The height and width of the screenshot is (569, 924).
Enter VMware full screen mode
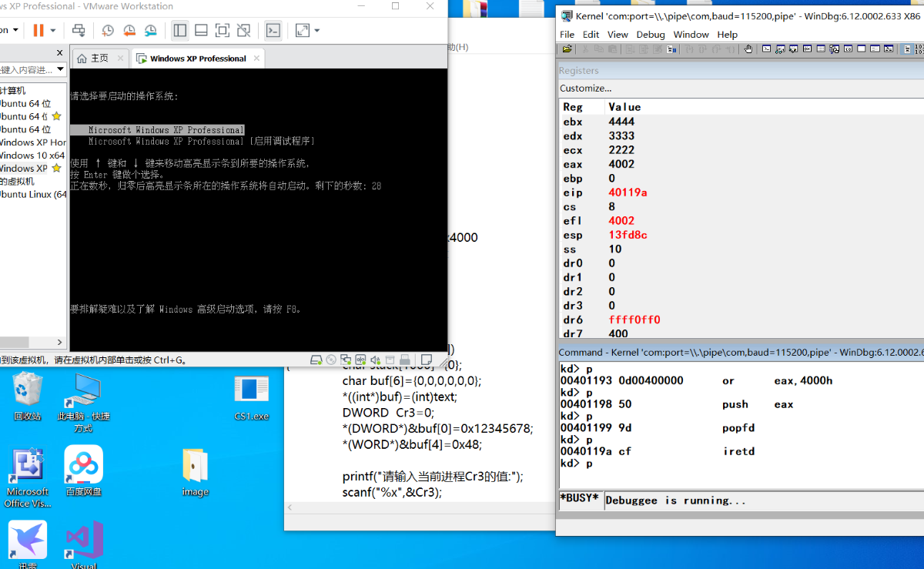223,31
